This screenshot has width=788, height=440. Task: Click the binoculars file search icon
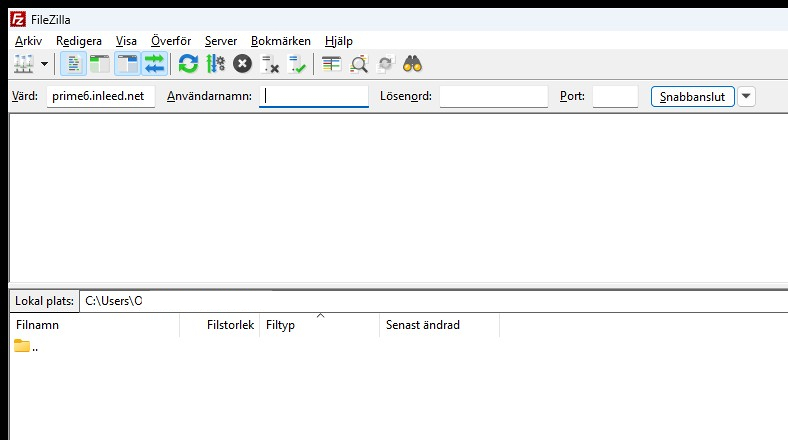(x=413, y=64)
